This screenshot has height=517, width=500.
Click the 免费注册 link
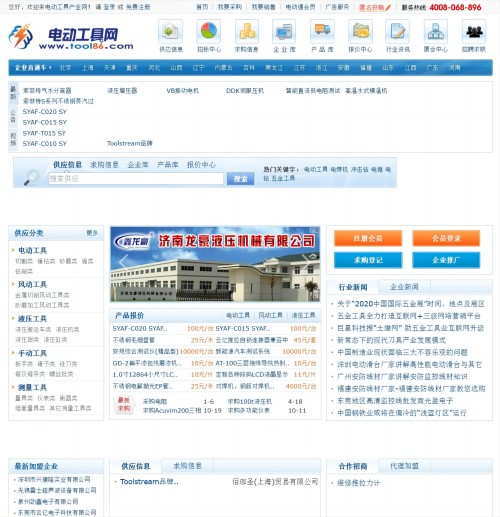138,7
